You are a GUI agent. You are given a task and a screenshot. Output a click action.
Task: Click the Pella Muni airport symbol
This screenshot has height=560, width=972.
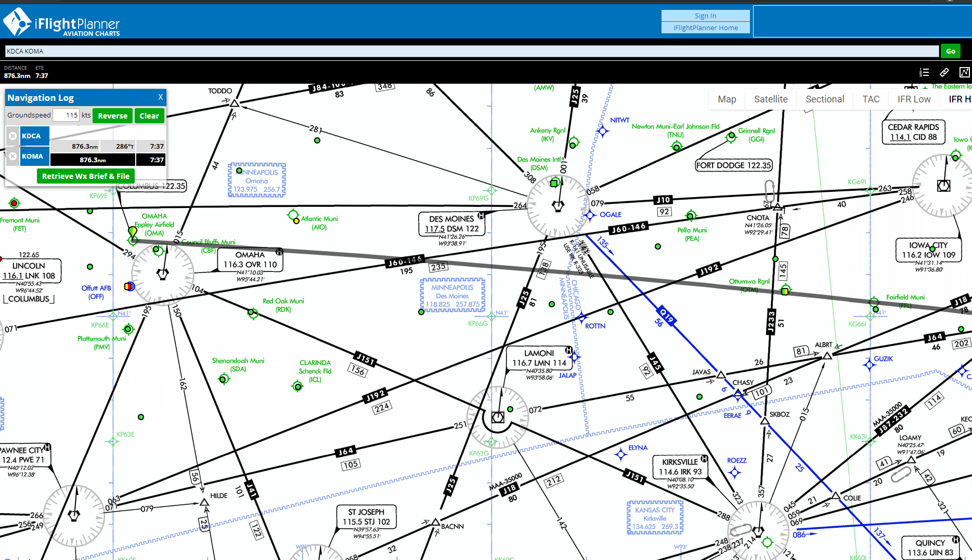coord(691,215)
